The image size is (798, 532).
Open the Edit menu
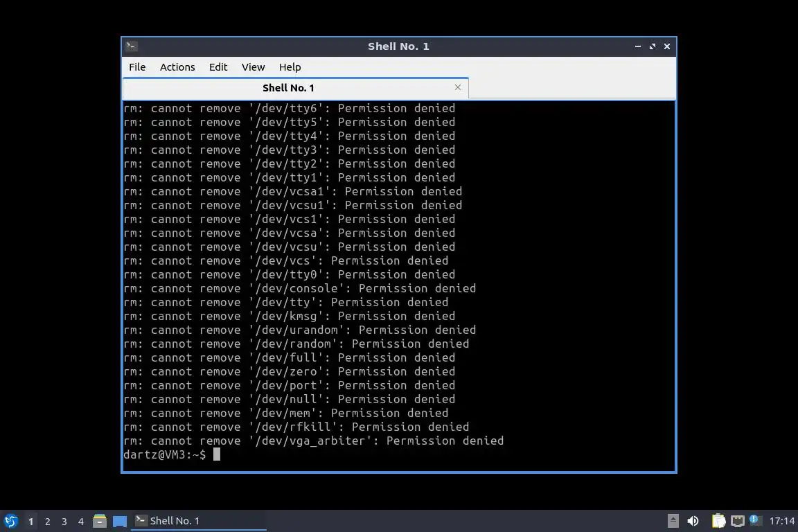[218, 67]
